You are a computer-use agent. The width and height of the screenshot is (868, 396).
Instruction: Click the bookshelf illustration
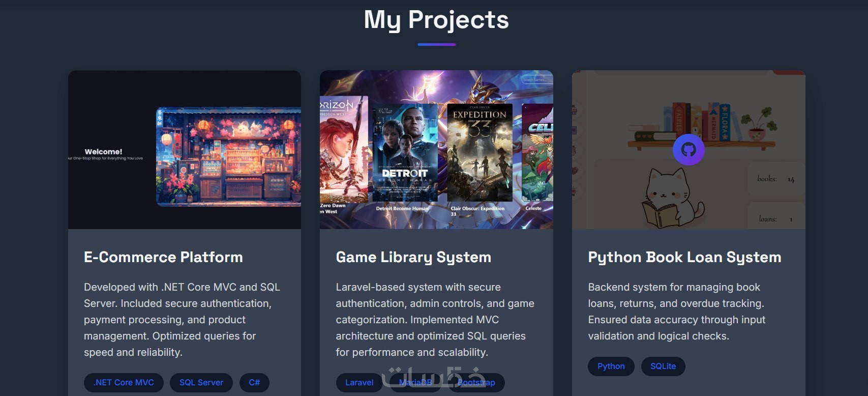[702, 126]
